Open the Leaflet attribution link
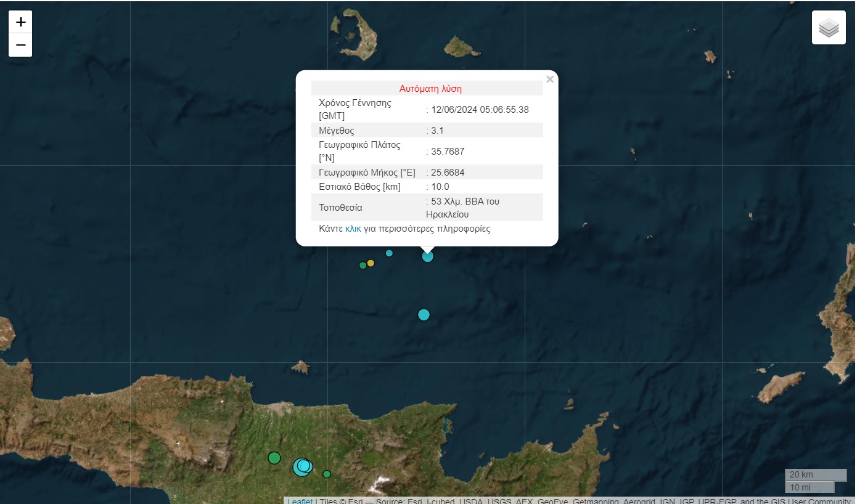 pyautogui.click(x=300, y=502)
